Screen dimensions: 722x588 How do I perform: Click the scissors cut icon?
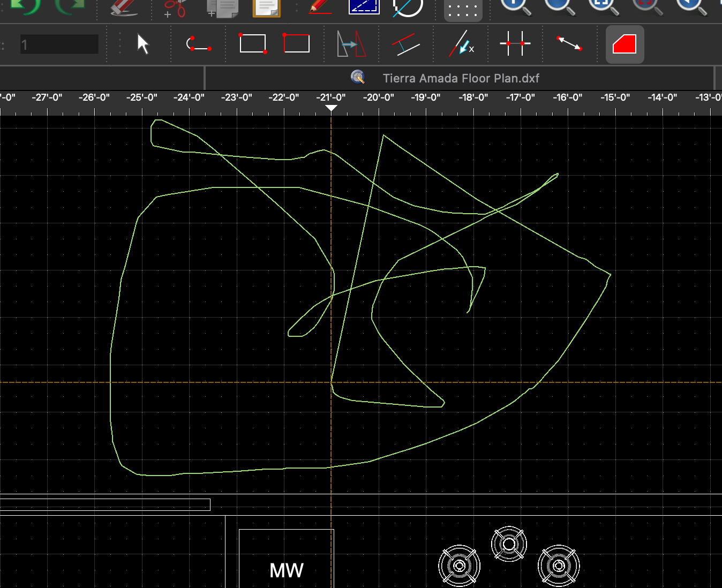175,7
